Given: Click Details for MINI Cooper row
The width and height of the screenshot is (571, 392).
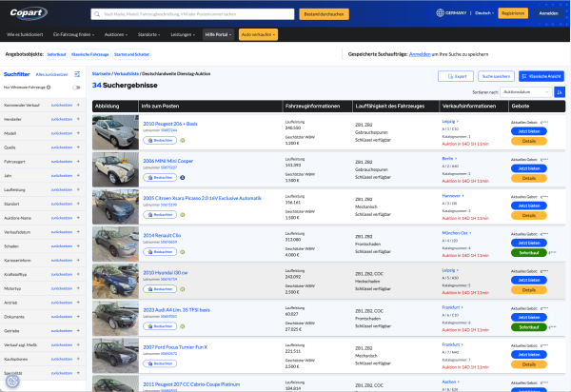Looking at the screenshot, I should coord(529,178).
